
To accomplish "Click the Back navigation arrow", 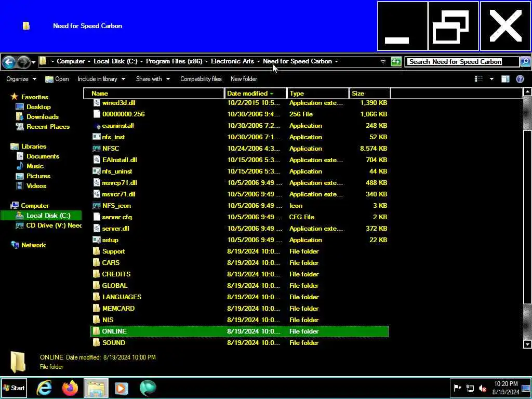I will pos(9,62).
